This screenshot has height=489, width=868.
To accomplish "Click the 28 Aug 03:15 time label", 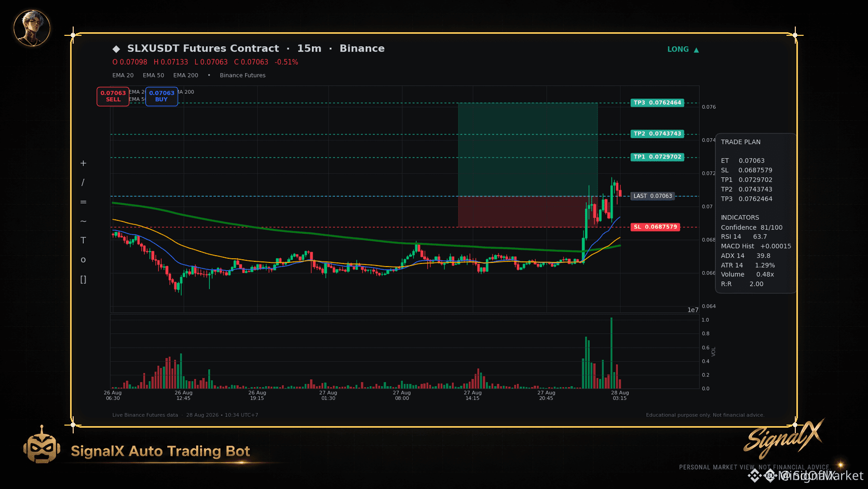I will (620, 395).
